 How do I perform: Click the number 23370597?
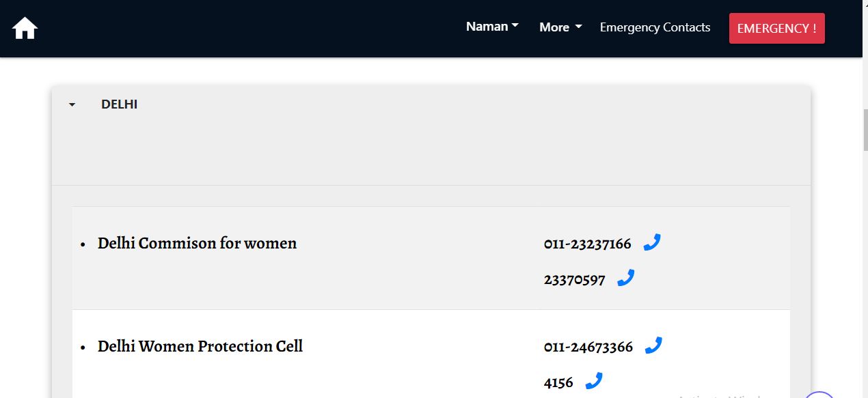pyautogui.click(x=575, y=279)
